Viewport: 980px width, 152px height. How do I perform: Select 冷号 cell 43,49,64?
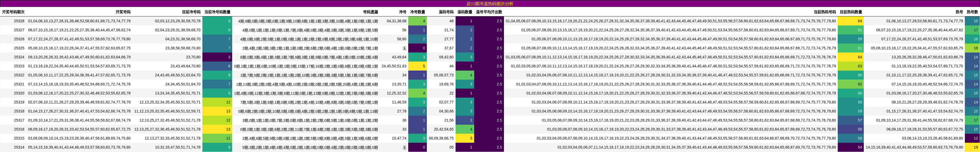tap(399, 57)
